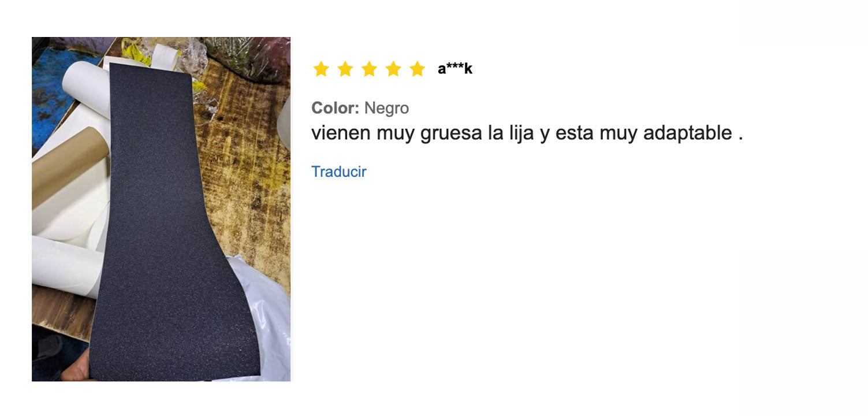Open the reviewer name a***k
Screen dimensions: 868x416
coord(455,69)
